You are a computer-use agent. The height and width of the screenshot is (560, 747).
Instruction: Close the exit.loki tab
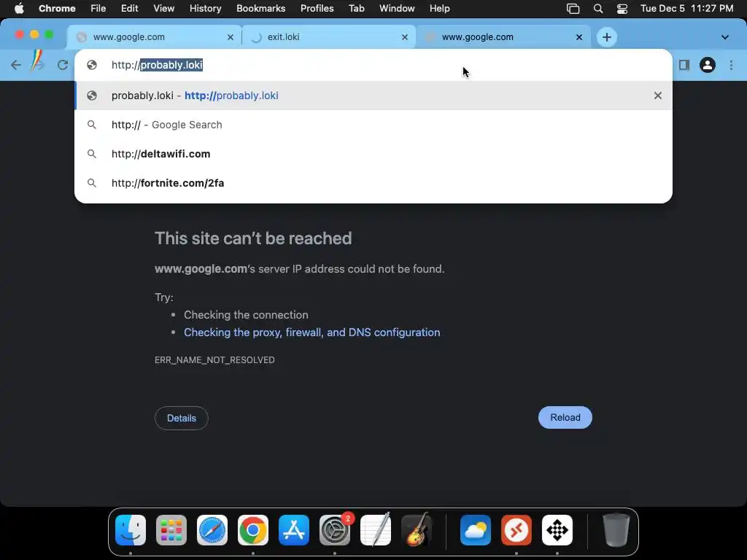(404, 37)
